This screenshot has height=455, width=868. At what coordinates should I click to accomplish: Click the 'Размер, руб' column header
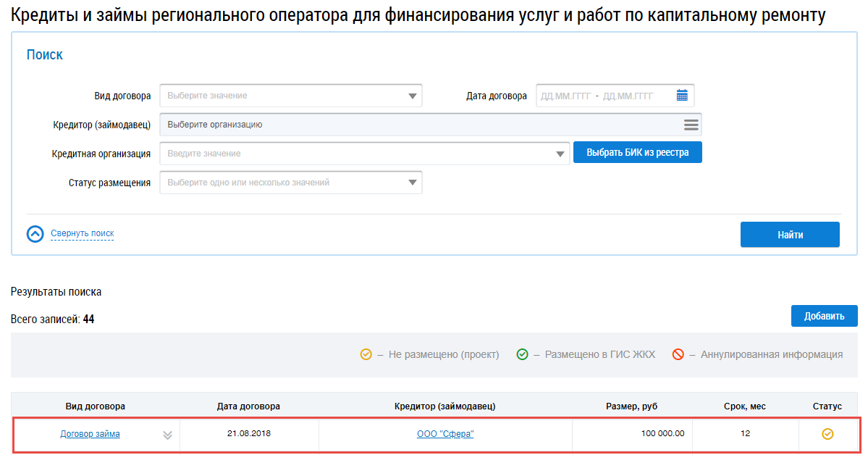click(x=631, y=406)
